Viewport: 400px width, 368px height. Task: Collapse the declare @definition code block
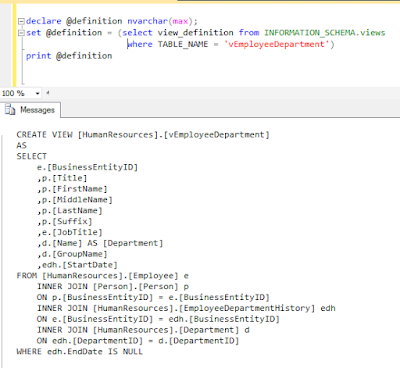pos(21,22)
